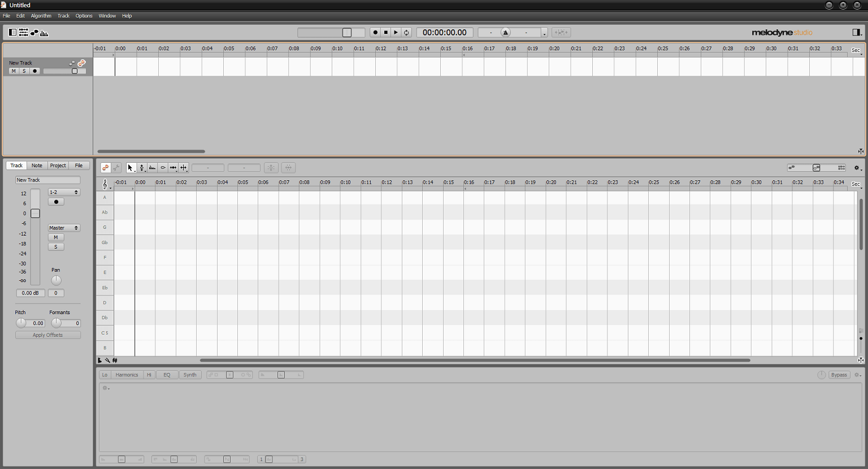Click orange edit-track blobs icon on New Track
The image size is (868, 469).
pos(82,63)
